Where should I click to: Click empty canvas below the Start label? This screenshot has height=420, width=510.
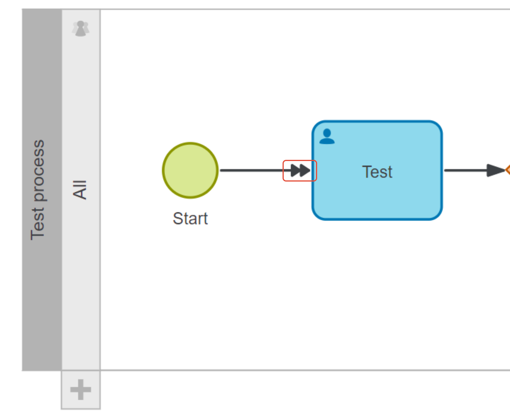tap(191, 279)
